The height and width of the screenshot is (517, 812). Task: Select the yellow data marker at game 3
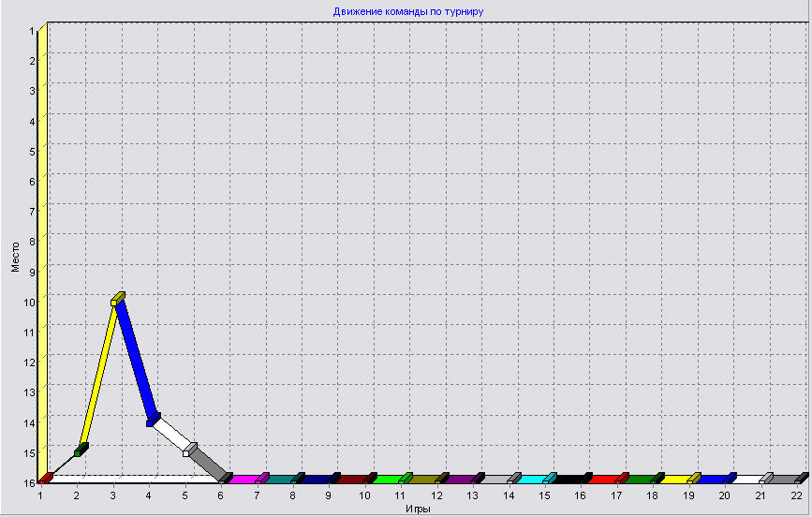click(x=117, y=300)
